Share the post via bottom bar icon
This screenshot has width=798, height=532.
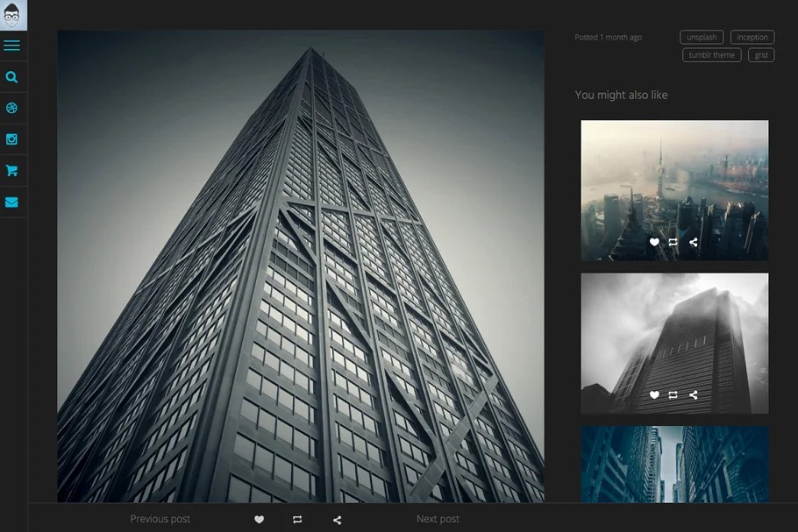(x=337, y=520)
